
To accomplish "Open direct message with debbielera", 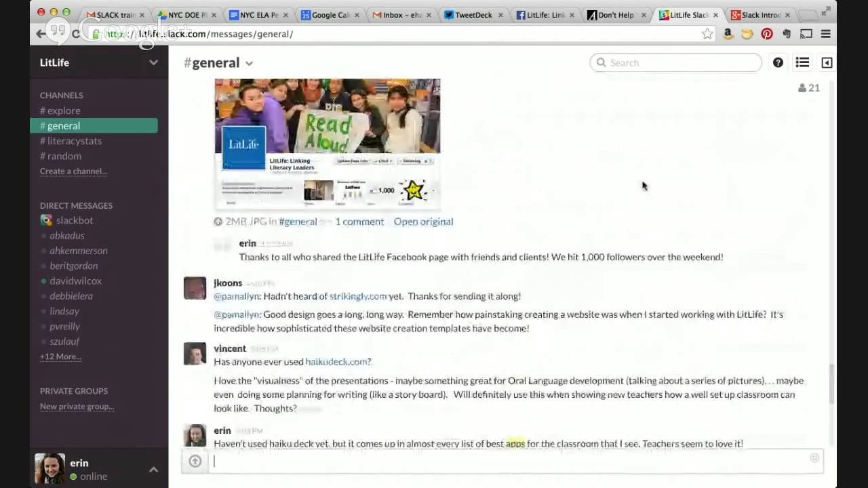I will point(71,296).
